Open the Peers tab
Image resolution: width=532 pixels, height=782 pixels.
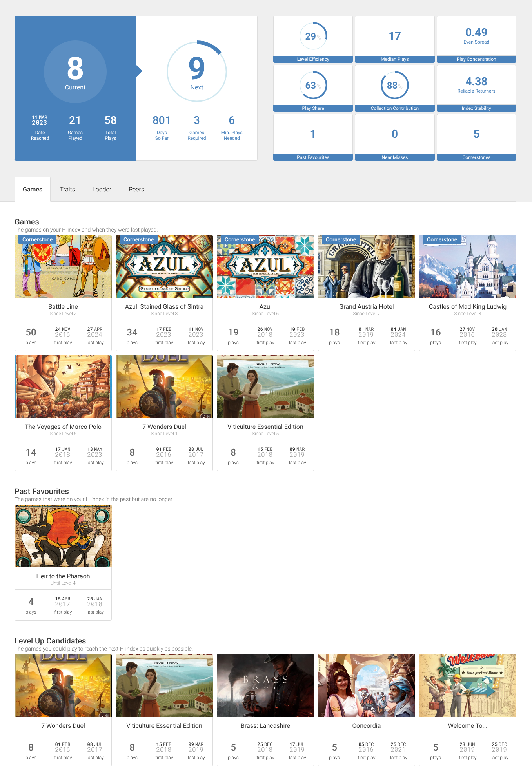pos(136,189)
